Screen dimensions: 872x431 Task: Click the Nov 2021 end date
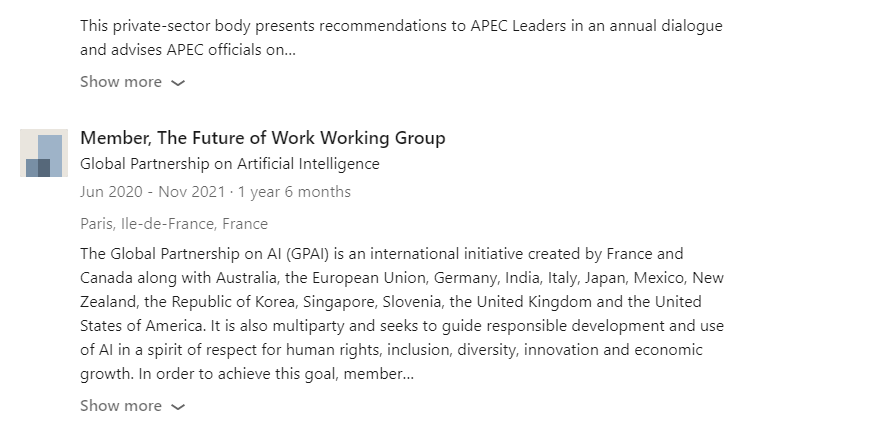[192, 192]
